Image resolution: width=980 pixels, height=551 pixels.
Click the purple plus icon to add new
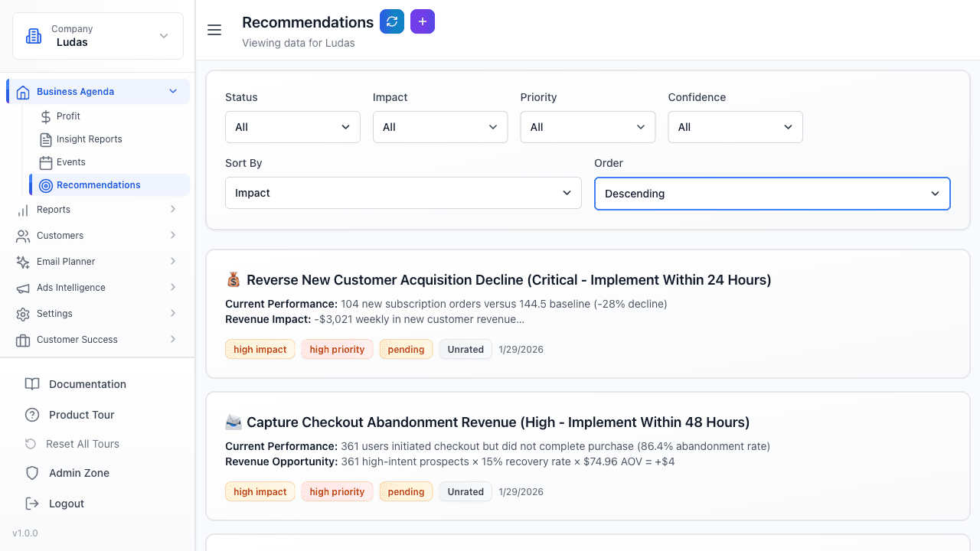coord(422,21)
